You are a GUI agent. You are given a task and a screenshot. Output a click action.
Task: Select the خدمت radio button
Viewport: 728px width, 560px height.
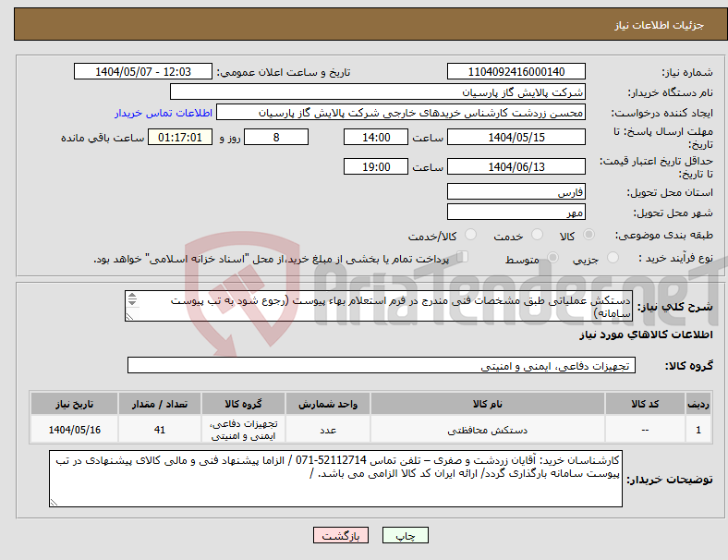tap(537, 235)
